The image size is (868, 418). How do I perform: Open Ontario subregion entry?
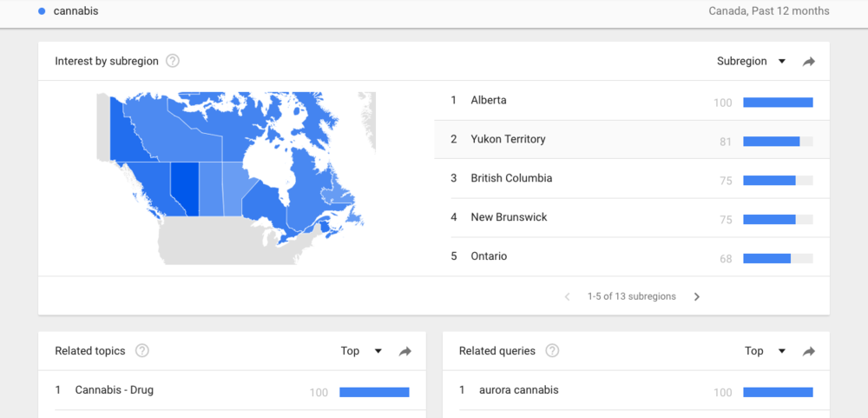click(x=489, y=256)
